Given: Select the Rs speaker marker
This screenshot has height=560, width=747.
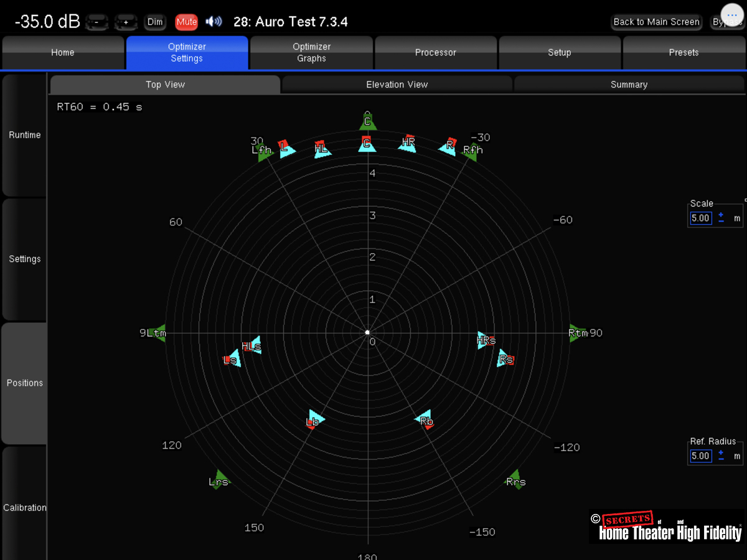Looking at the screenshot, I should pos(505,358).
